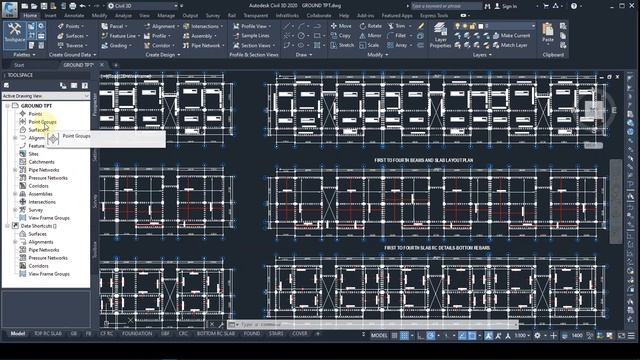Toggle object snap in status bar
Screen dimensions: 640x360
coord(472,336)
